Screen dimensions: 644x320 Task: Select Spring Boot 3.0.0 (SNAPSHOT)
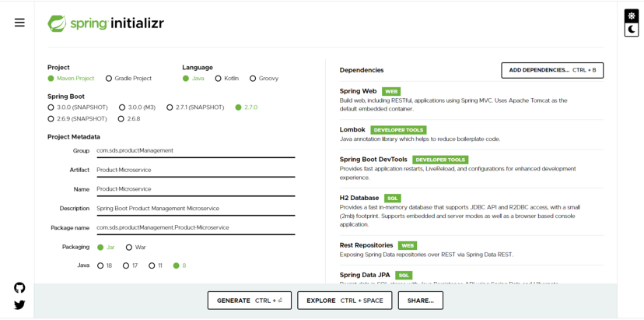click(x=78, y=107)
